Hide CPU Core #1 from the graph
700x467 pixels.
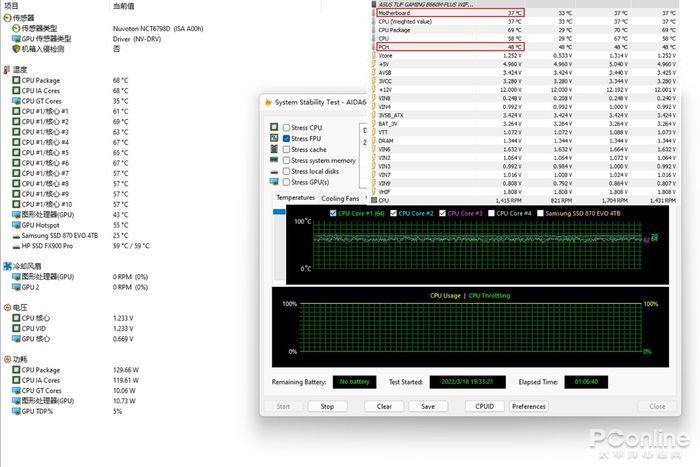point(333,213)
